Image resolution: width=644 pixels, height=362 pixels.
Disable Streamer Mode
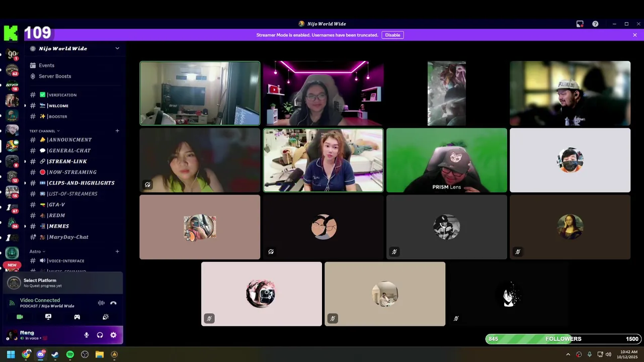[392, 35]
